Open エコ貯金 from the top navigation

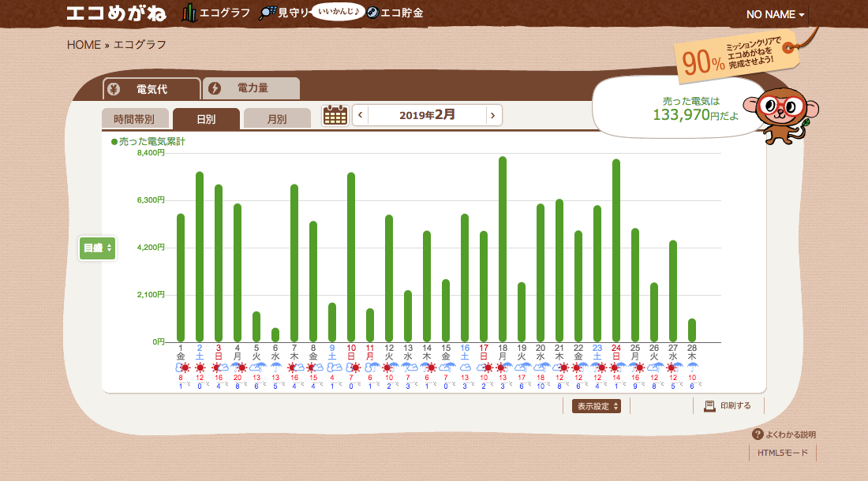[x=395, y=13]
